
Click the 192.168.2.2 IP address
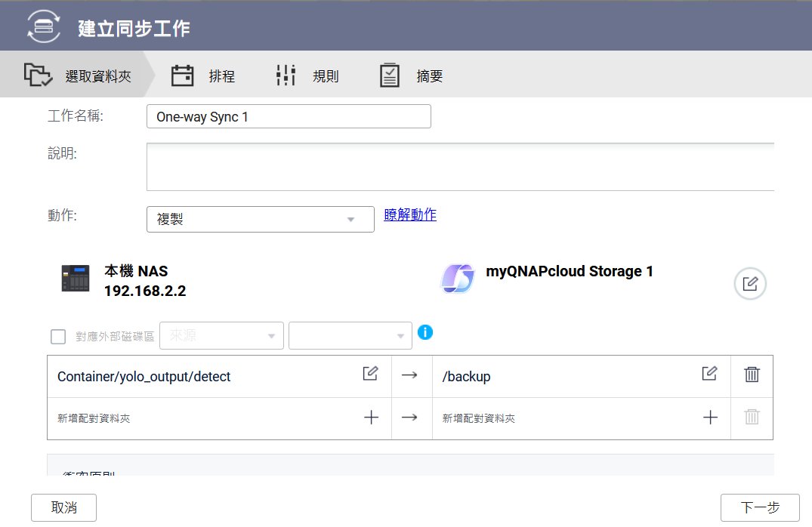[145, 291]
